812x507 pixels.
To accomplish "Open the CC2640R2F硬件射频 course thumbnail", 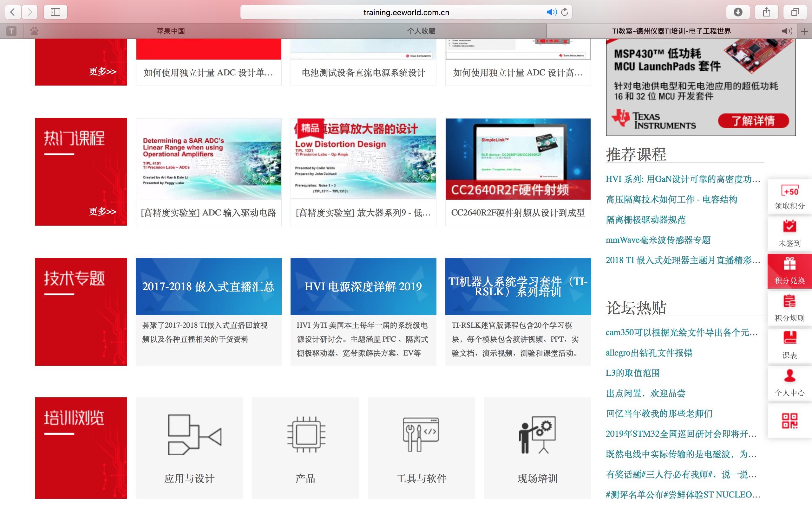I will [x=518, y=159].
